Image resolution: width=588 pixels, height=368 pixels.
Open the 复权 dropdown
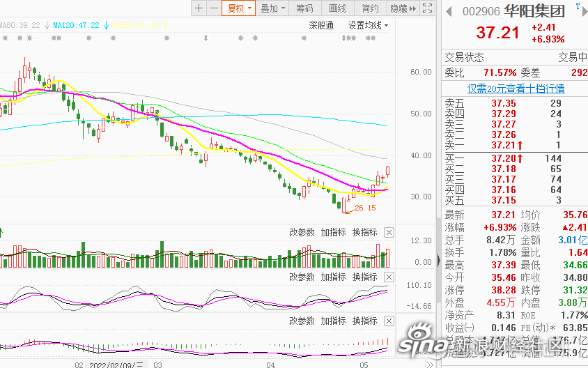238,8
